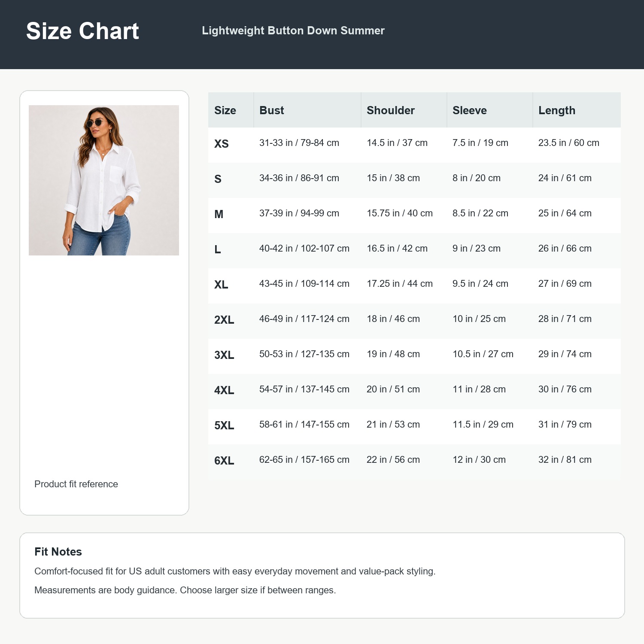Select the 4XL size row label
This screenshot has height=644, width=644.
pyautogui.click(x=224, y=390)
